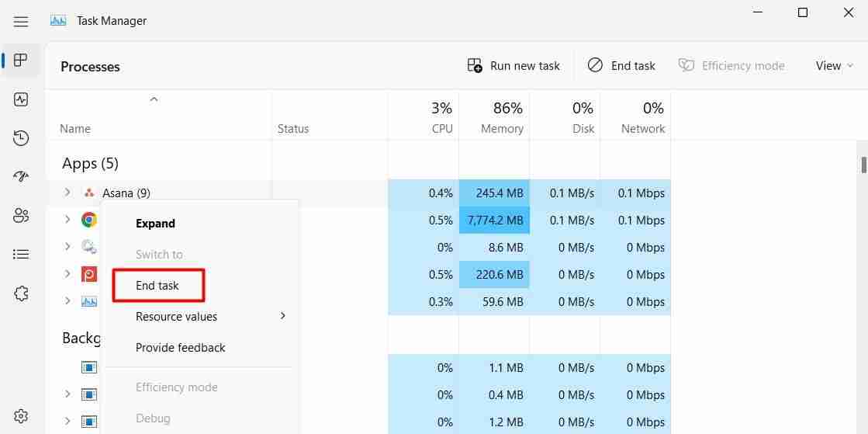Select the Apps (5) group heading
Screen dimensions: 868x434
pos(90,164)
